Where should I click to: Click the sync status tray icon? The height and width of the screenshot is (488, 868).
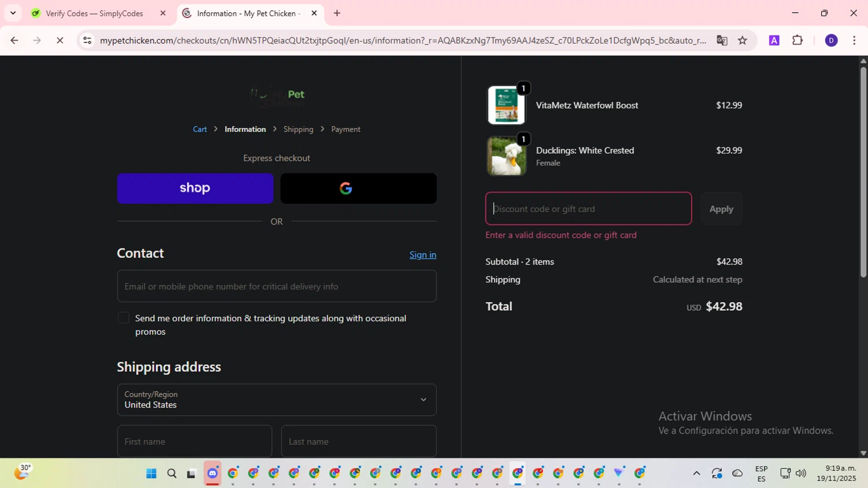[x=717, y=474]
